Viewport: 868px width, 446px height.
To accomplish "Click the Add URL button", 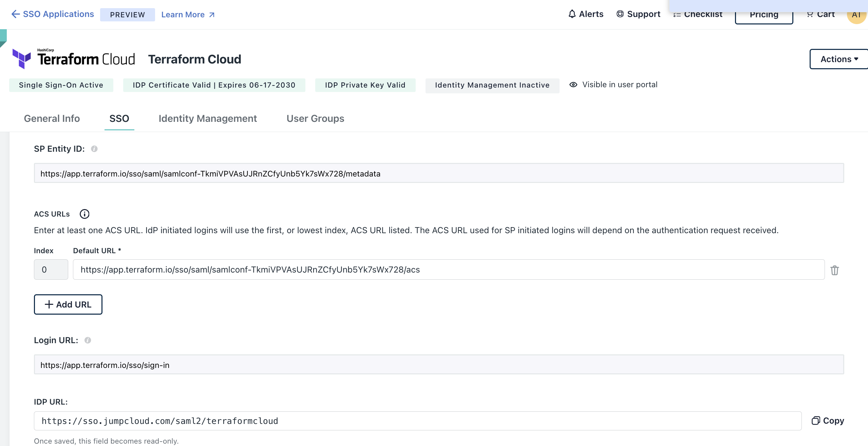I will [68, 304].
